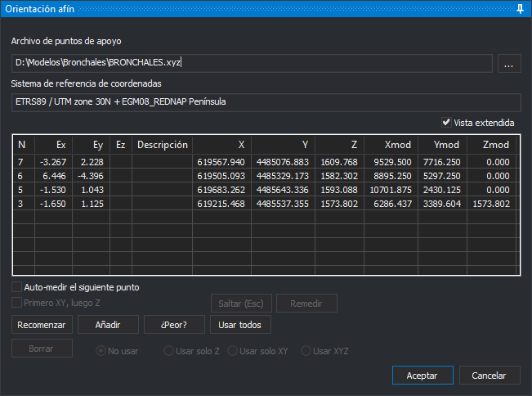Click Ymod value 3389.604
The height and width of the screenshot is (396, 532).
[x=442, y=204]
